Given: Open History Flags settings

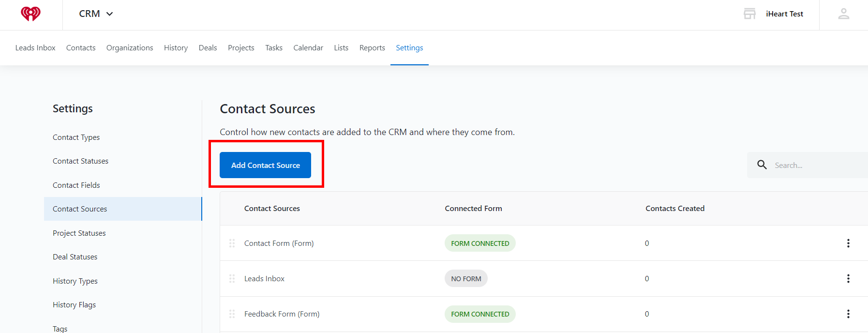Looking at the screenshot, I should pos(74,305).
